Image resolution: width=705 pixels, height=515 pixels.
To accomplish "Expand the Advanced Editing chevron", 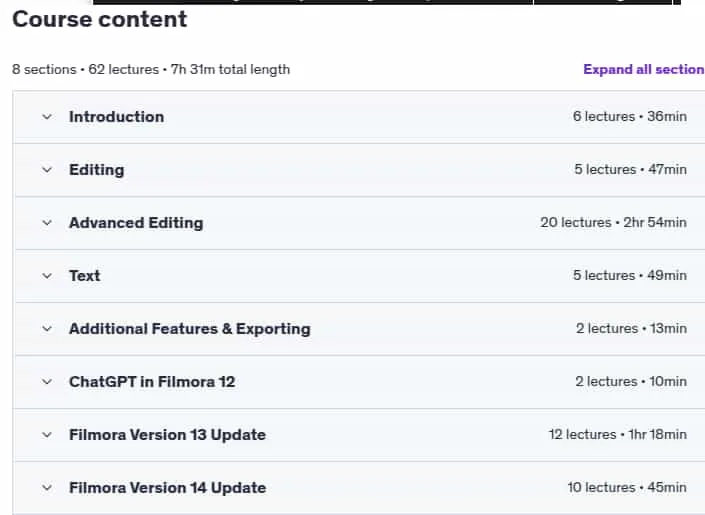I will [47, 223].
